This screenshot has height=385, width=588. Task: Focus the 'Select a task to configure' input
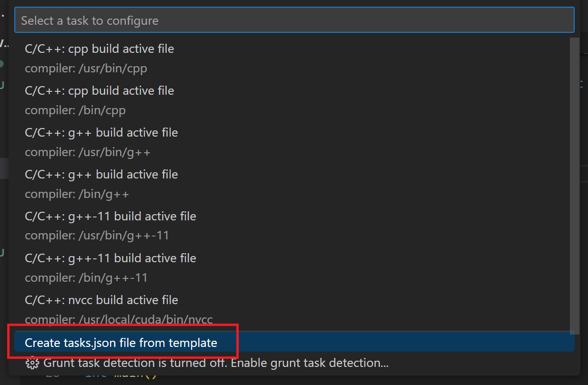pyautogui.click(x=294, y=20)
